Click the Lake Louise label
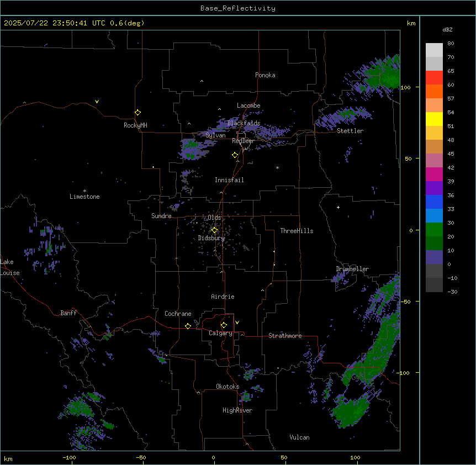Image resolution: width=476 pixels, height=465 pixels. tap(10, 267)
